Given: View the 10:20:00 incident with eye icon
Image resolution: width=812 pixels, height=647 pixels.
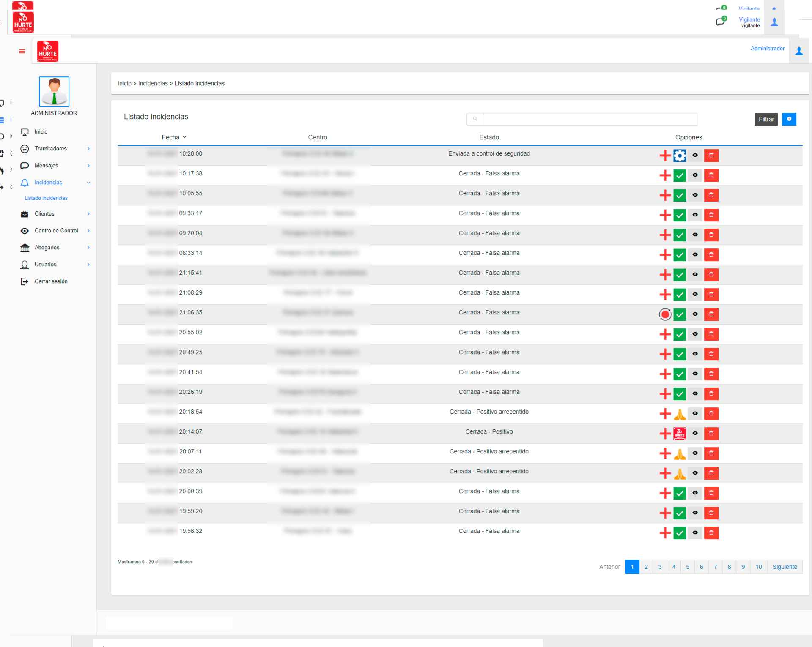Looking at the screenshot, I should pyautogui.click(x=695, y=156).
